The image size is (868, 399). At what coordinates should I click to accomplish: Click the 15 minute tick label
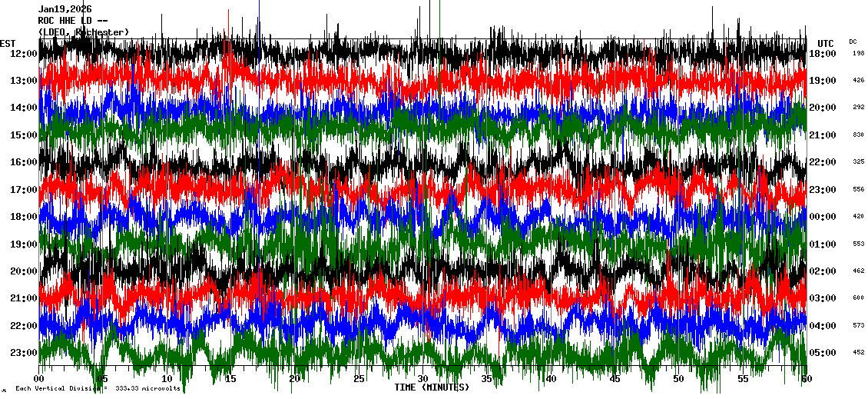tap(231, 379)
